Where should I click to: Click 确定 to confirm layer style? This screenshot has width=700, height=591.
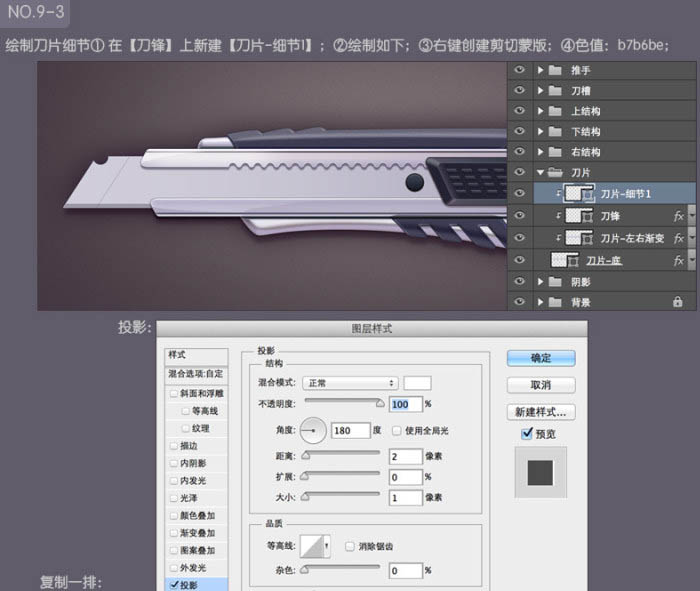(541, 358)
